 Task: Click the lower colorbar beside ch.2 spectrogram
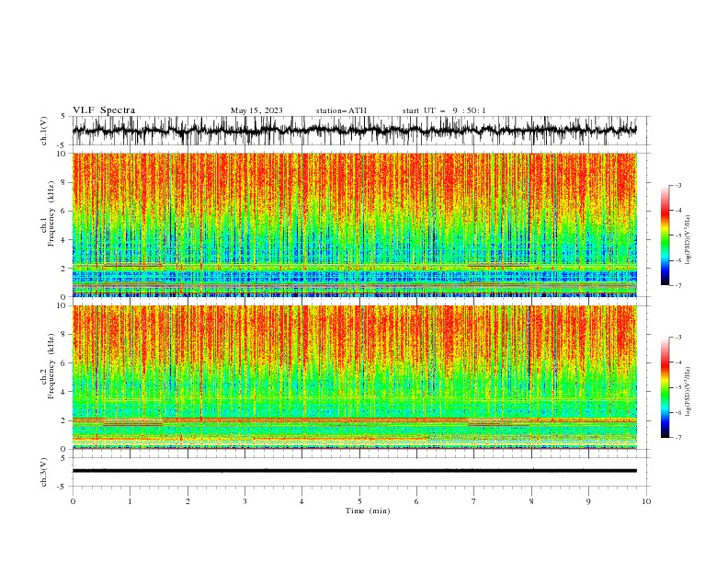click(x=665, y=387)
